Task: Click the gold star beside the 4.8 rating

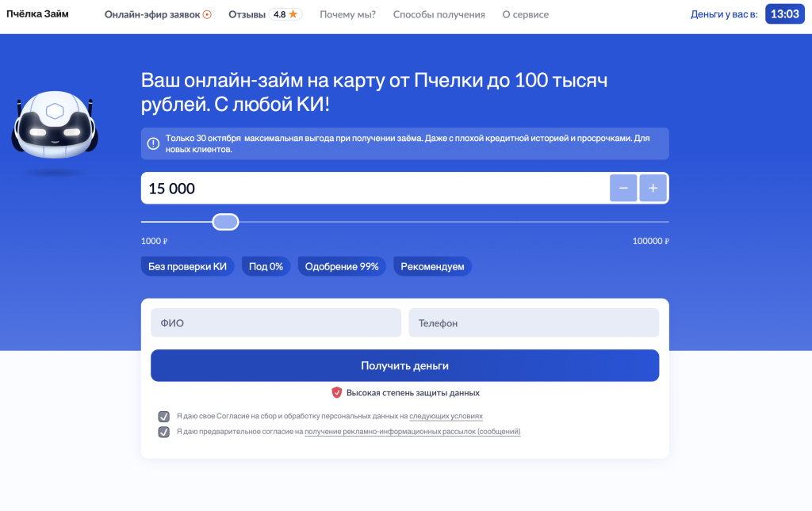Action: [x=295, y=13]
